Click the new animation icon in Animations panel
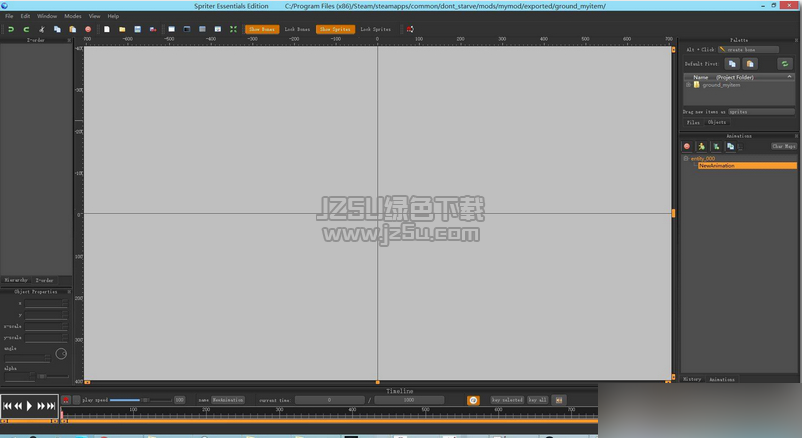 [x=716, y=146]
